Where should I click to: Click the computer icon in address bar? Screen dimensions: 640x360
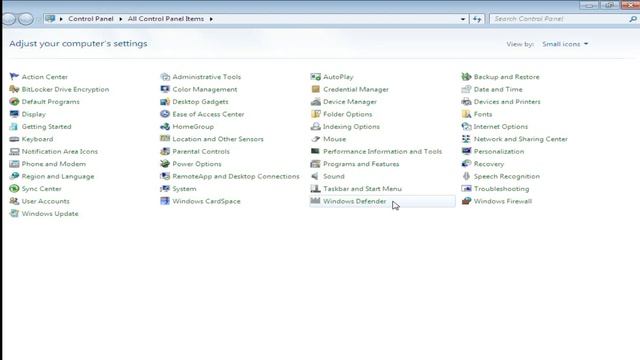(50, 19)
